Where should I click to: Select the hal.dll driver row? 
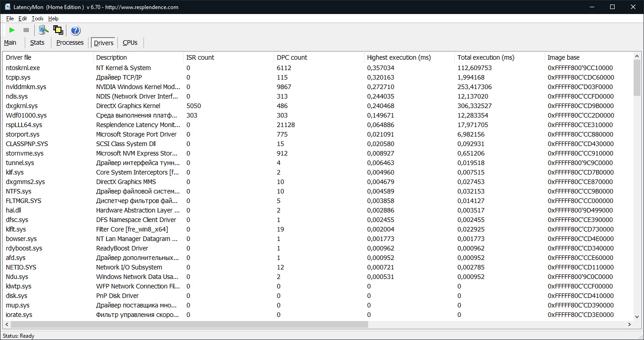(318, 210)
